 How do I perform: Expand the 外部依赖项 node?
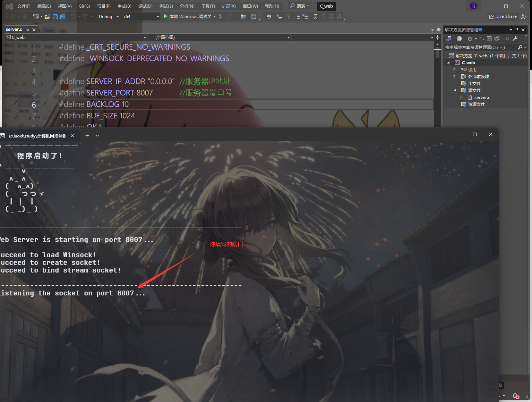point(454,76)
